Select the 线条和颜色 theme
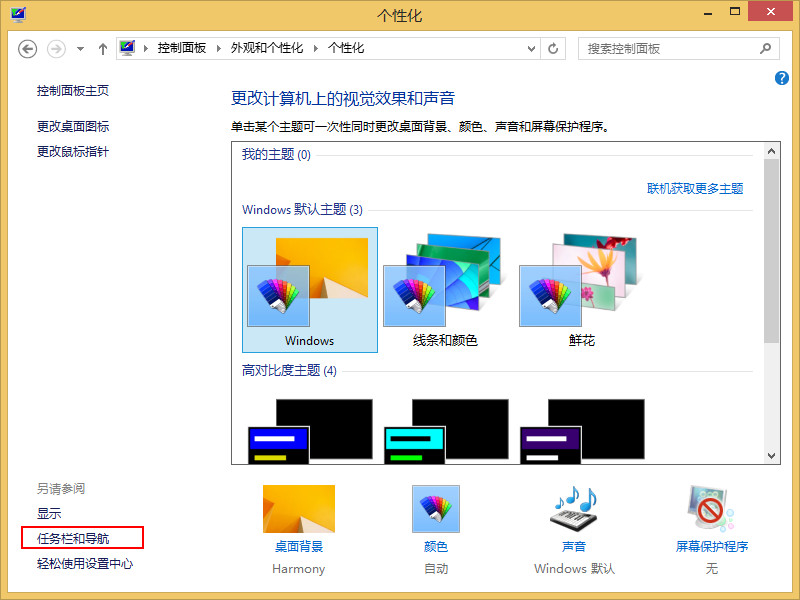This screenshot has width=800, height=600. coord(445,290)
